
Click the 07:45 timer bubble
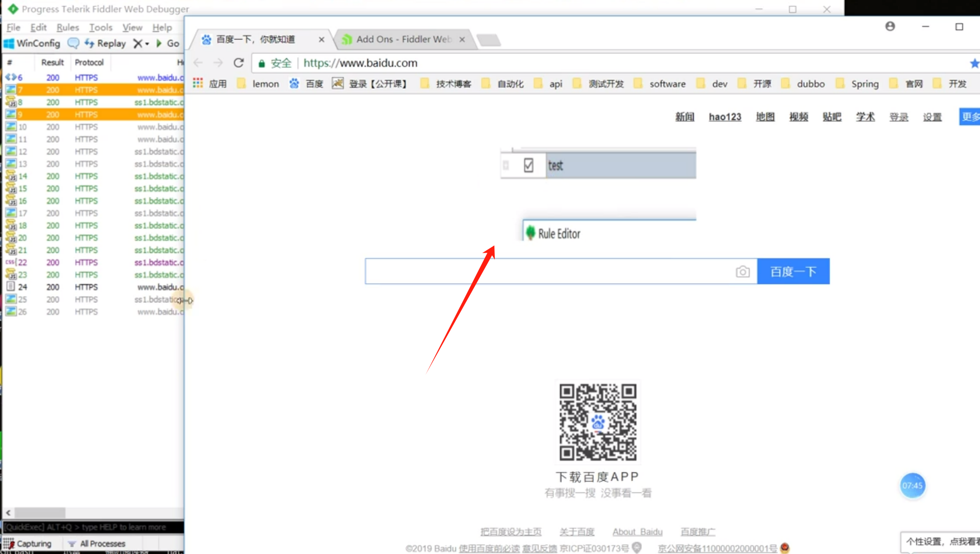pos(913,486)
